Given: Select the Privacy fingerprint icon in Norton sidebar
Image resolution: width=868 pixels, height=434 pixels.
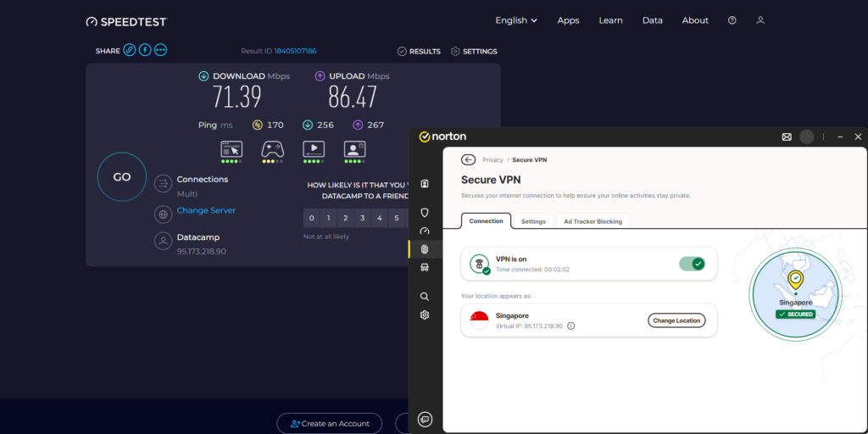Looking at the screenshot, I should 425,249.
